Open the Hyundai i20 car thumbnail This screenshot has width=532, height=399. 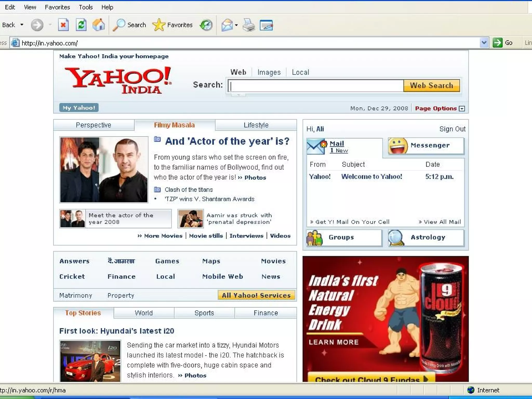coord(90,361)
